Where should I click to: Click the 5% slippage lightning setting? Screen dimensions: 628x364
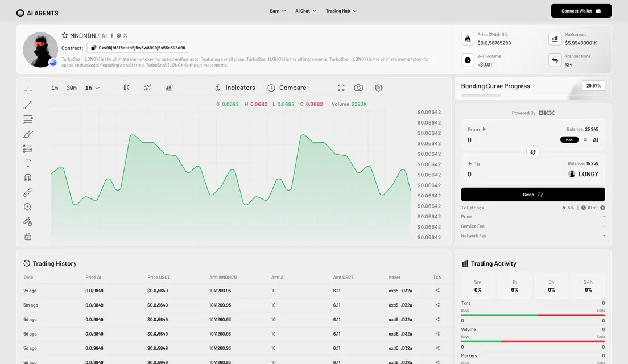568,208
